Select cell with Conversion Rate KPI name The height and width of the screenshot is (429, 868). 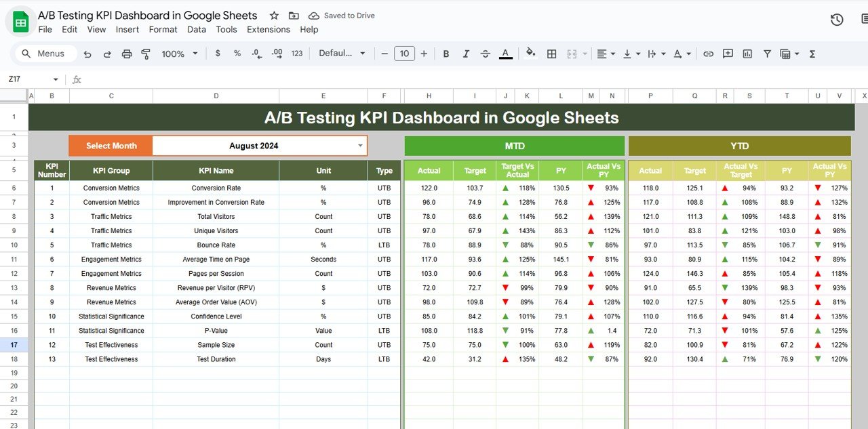[x=216, y=188]
